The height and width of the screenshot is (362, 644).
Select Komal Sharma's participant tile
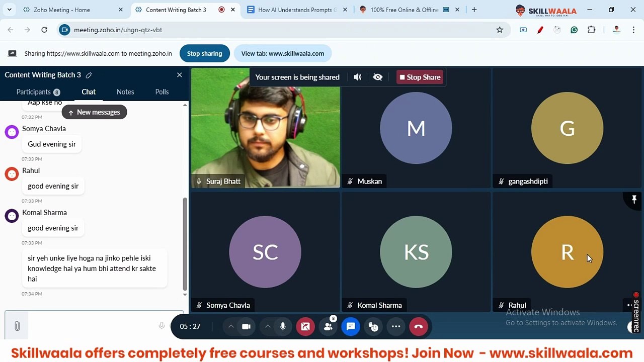pos(416,252)
